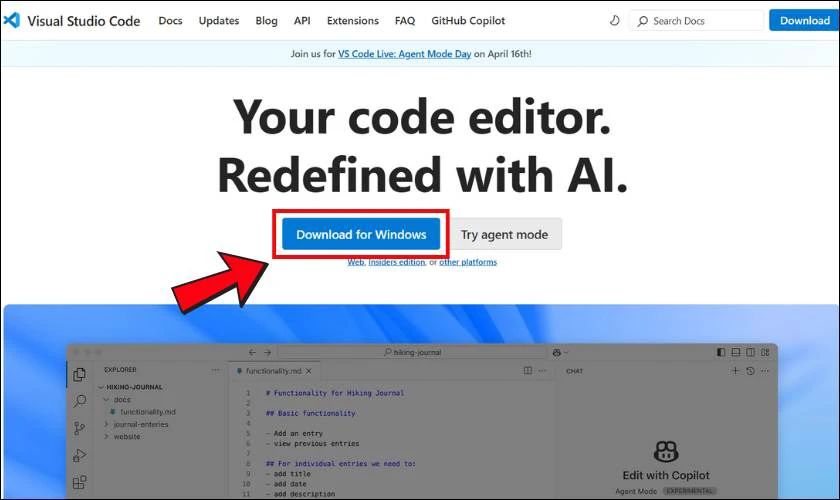Viewport: 840px width, 500px height.
Task: Open the Source Control branch icon
Action: tap(79, 428)
